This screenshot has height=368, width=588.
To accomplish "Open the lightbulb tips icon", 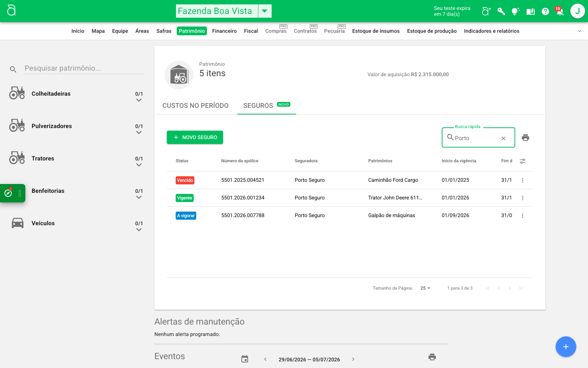I will coord(516,11).
